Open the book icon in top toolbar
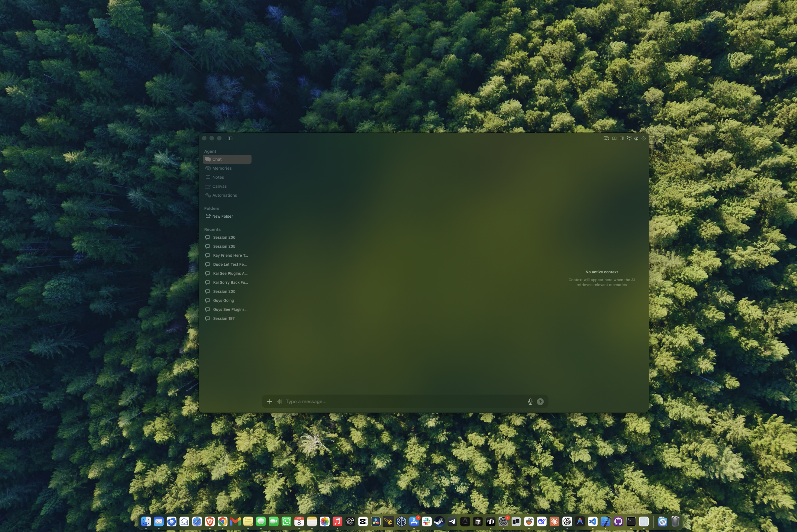 click(x=614, y=138)
